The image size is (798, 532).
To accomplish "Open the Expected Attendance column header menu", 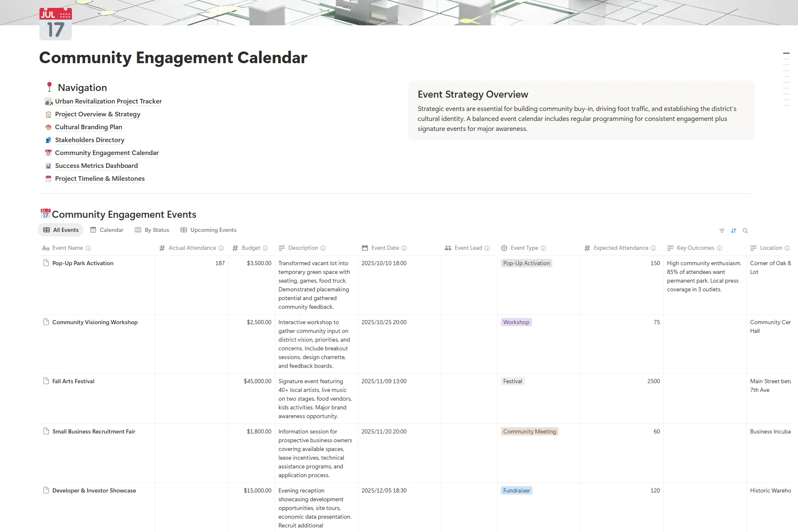I will click(x=621, y=248).
